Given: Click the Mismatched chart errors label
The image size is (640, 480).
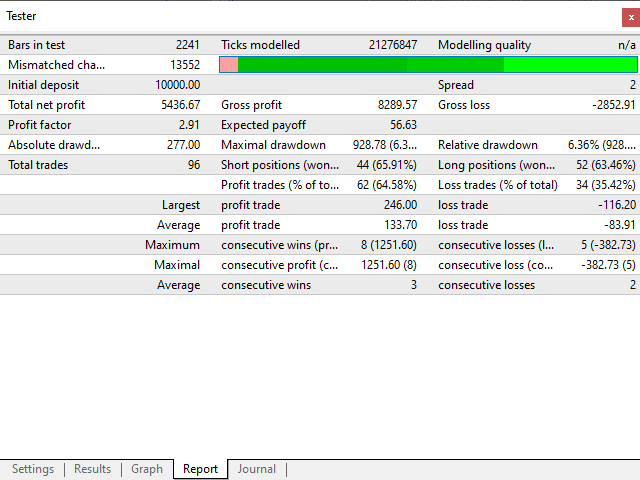Looking at the screenshot, I should pyautogui.click(x=56, y=65).
